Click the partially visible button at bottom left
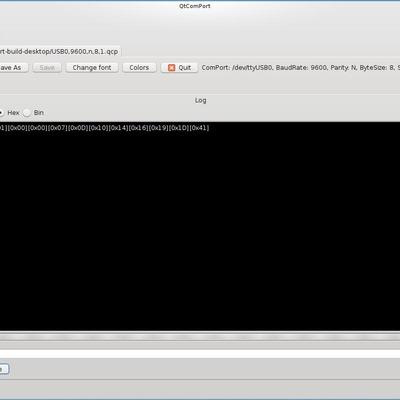The image size is (400, 400). click(4, 369)
